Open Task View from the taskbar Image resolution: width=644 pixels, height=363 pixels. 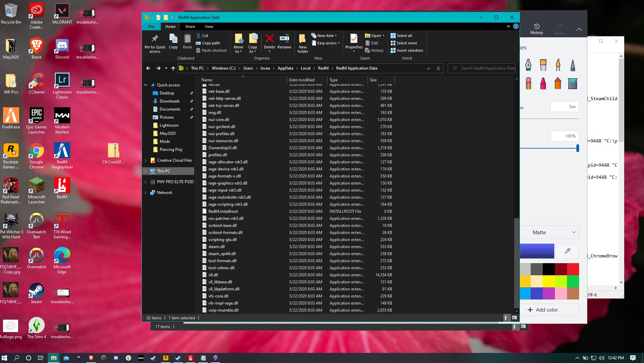tap(41, 358)
